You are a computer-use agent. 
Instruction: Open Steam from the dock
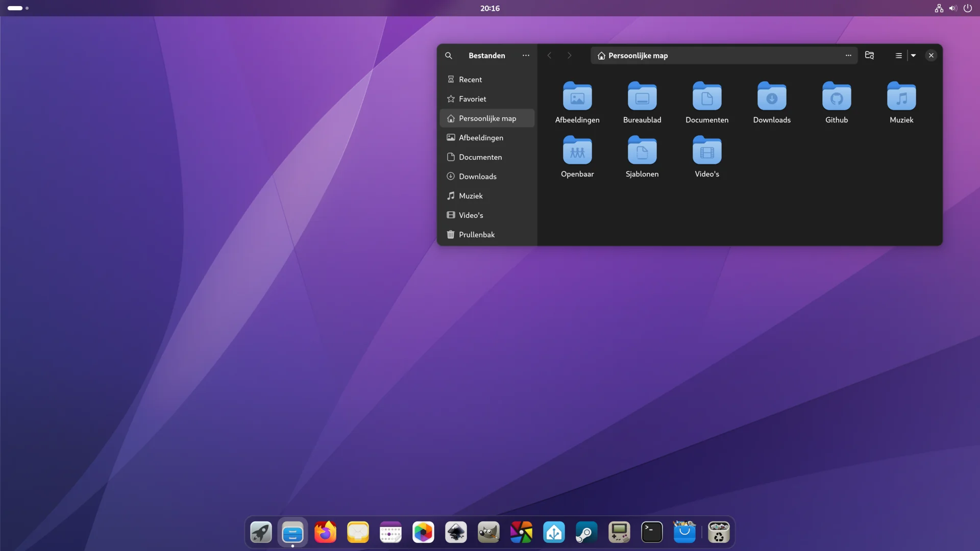tap(586, 533)
